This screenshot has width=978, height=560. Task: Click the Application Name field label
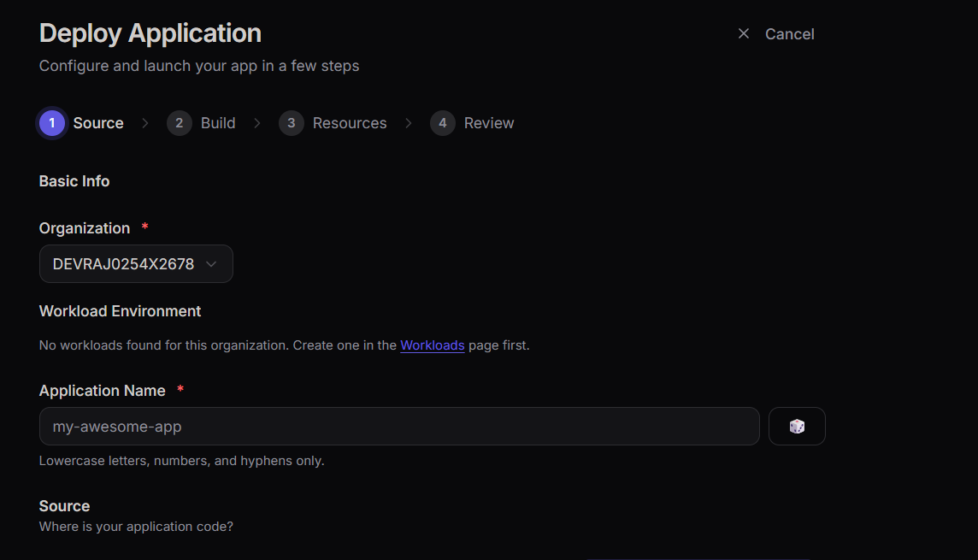[103, 391]
